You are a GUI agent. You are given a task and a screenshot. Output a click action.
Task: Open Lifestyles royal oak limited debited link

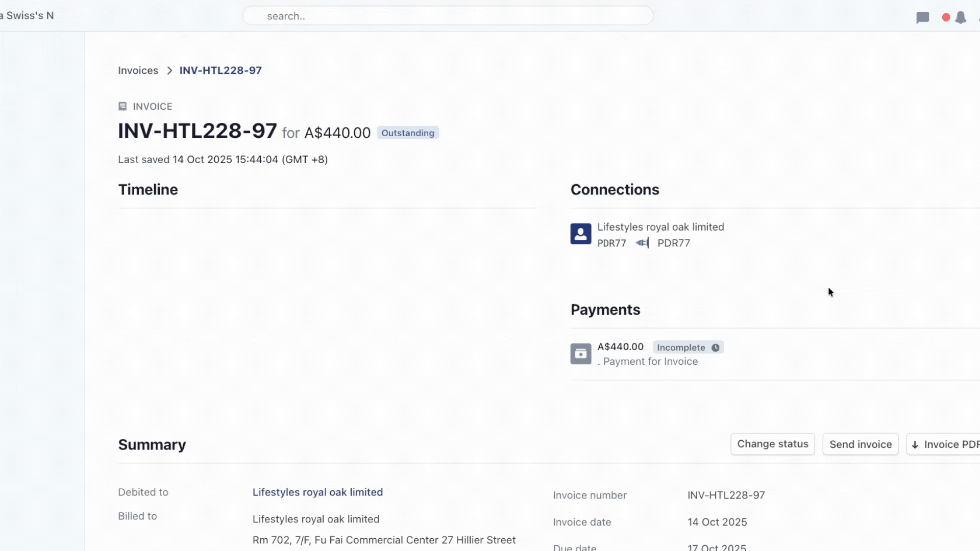point(317,492)
